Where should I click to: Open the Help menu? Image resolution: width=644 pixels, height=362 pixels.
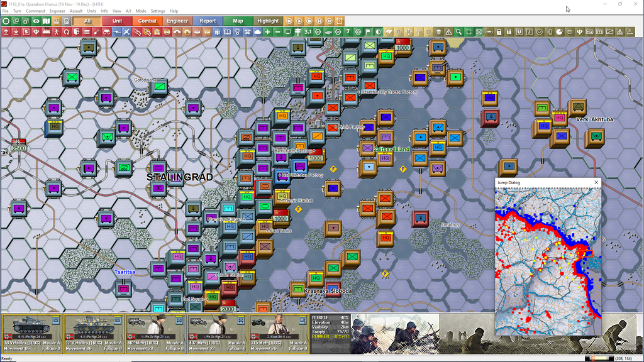click(x=174, y=11)
